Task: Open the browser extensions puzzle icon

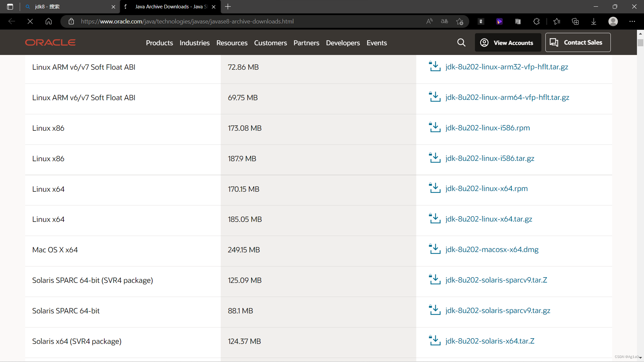Action: point(536,21)
